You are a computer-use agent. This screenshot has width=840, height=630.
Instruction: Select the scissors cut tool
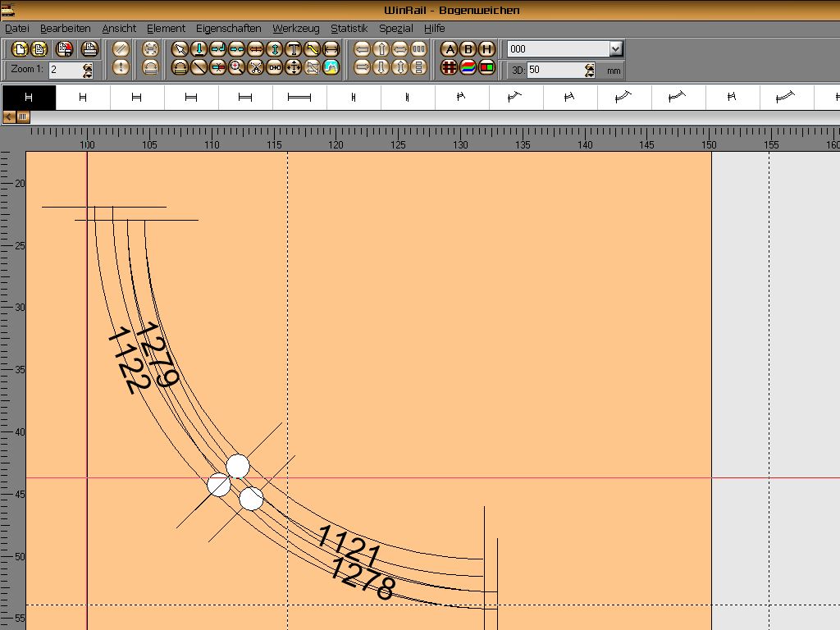(256, 68)
